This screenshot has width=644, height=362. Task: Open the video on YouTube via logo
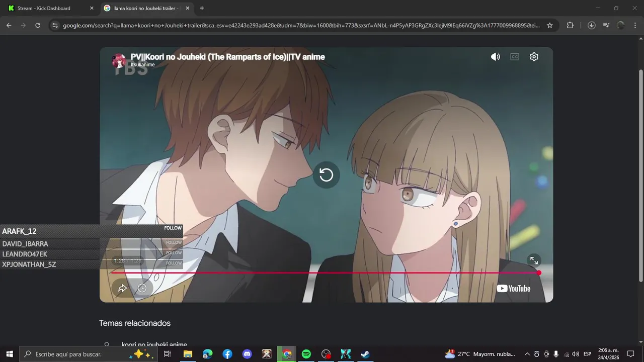click(x=514, y=289)
